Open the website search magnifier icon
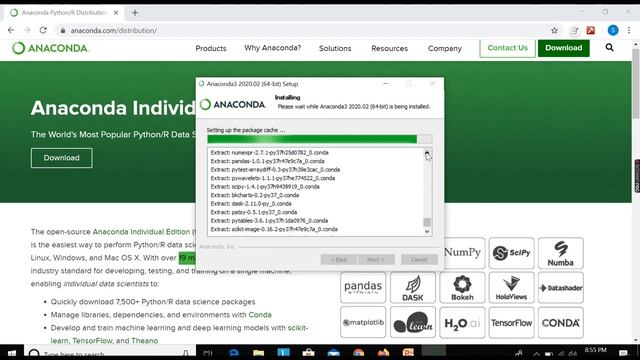Image resolution: width=640 pixels, height=360 pixels. click(x=609, y=48)
